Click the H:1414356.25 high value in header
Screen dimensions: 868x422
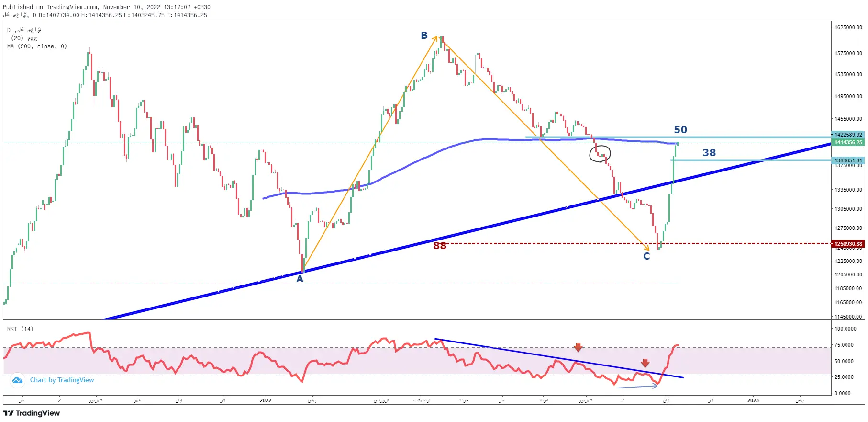pyautogui.click(x=101, y=15)
